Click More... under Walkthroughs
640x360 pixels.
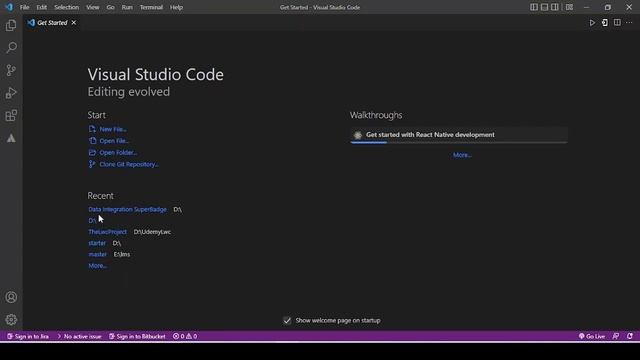pos(462,155)
